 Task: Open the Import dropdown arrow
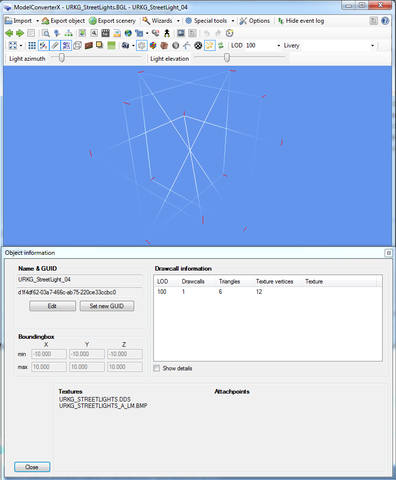click(x=37, y=21)
